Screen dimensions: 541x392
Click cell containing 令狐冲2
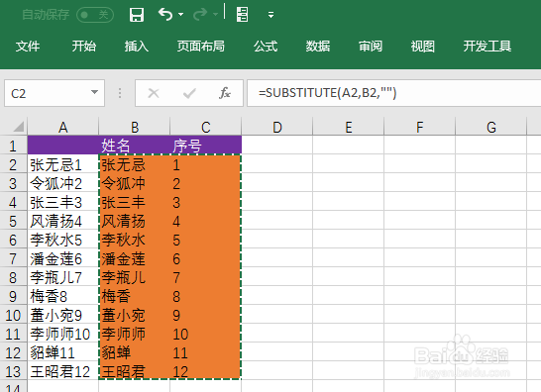click(x=62, y=183)
